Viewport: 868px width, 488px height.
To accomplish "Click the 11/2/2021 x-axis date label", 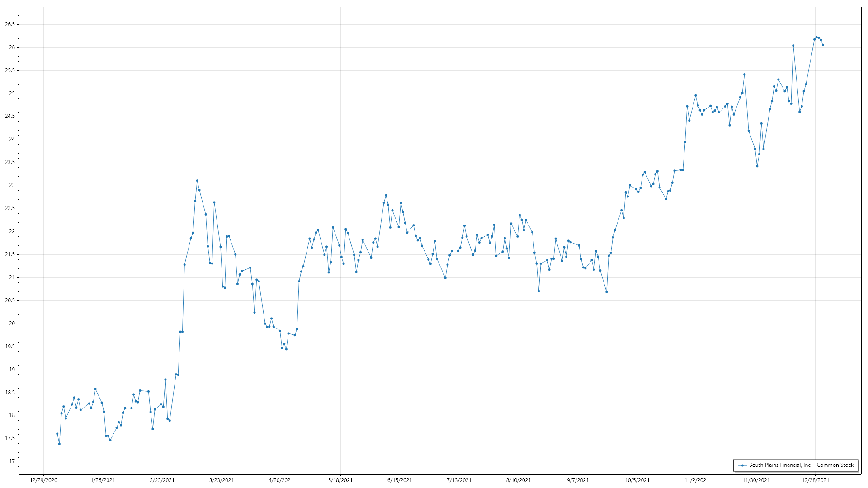I will click(x=697, y=480).
